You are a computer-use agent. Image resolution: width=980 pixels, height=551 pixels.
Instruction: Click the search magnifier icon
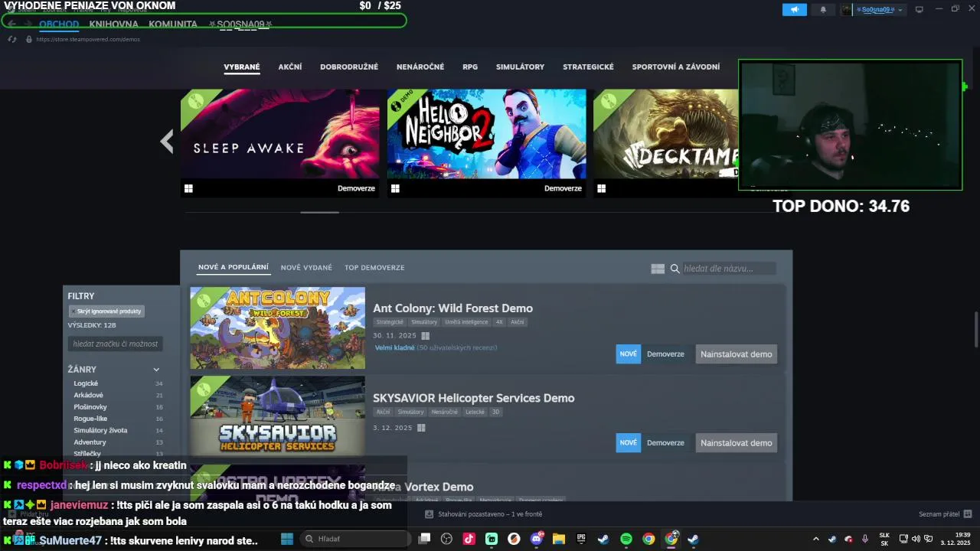pos(675,269)
